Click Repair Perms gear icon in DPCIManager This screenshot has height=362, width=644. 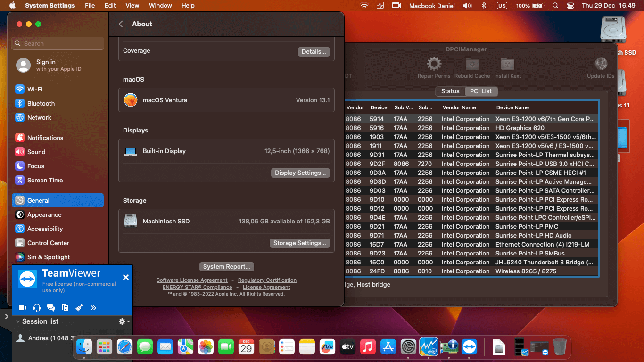pyautogui.click(x=434, y=64)
